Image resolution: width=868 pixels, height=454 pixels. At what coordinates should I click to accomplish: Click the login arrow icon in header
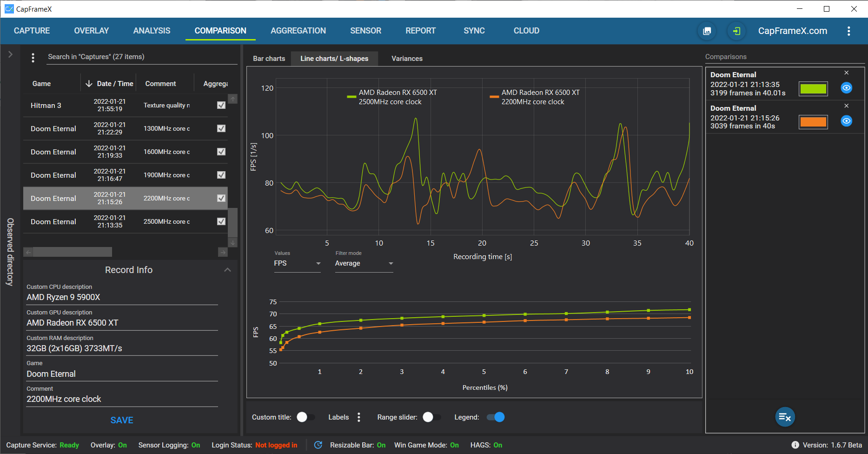(737, 31)
